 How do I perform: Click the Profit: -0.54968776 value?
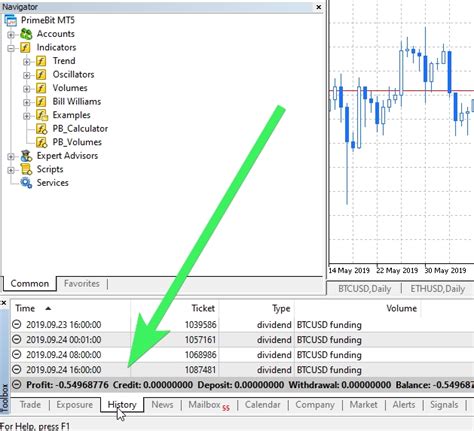coord(67,385)
